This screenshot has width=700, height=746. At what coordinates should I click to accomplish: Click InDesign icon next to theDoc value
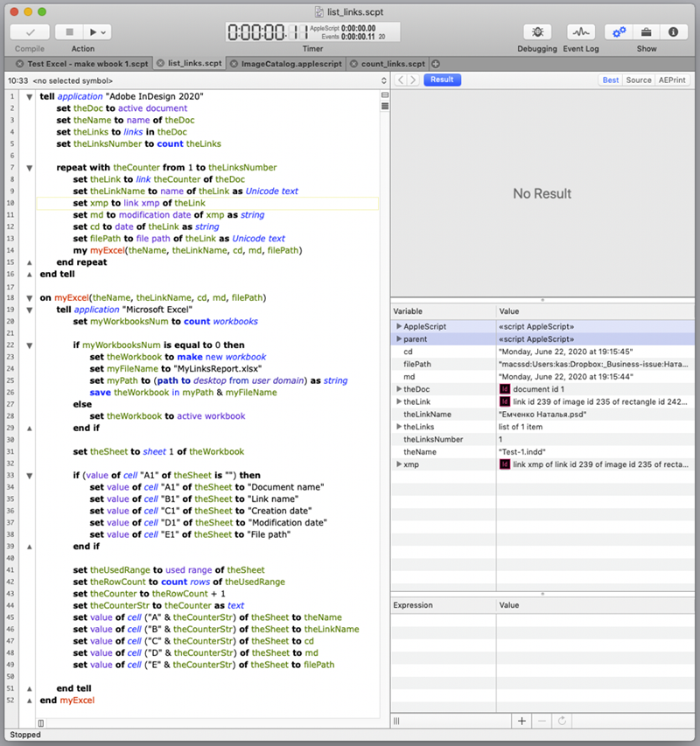[504, 389]
